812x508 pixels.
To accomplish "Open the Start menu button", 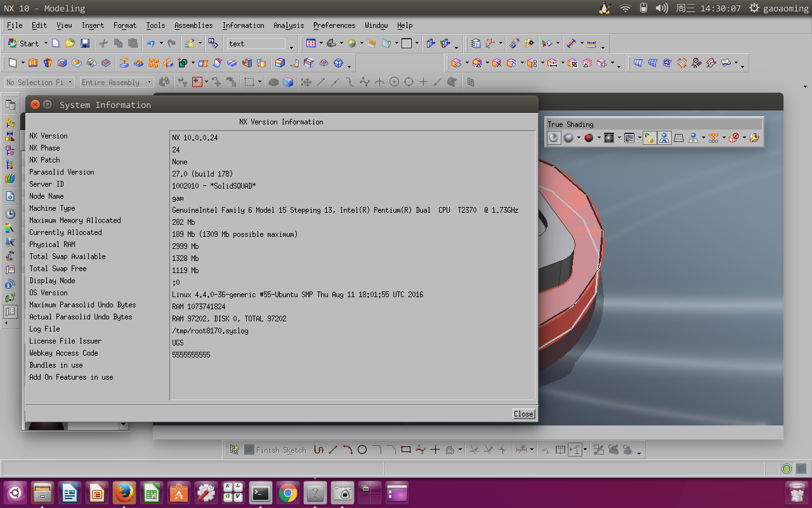I will tap(23, 43).
